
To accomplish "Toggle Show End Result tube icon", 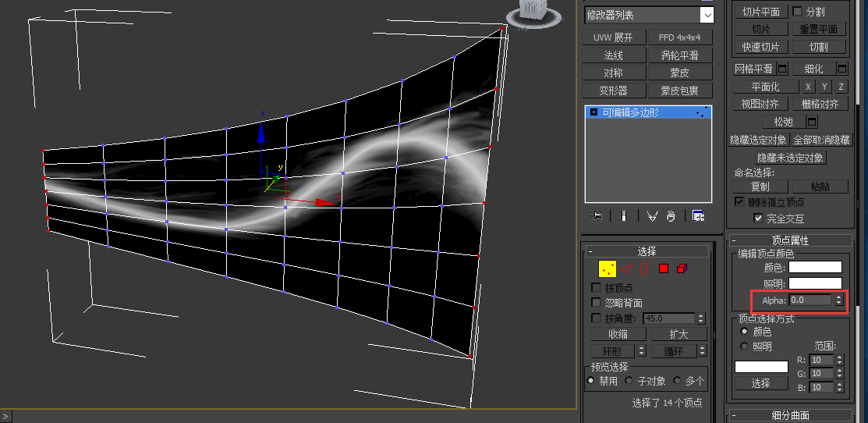I will click(624, 216).
